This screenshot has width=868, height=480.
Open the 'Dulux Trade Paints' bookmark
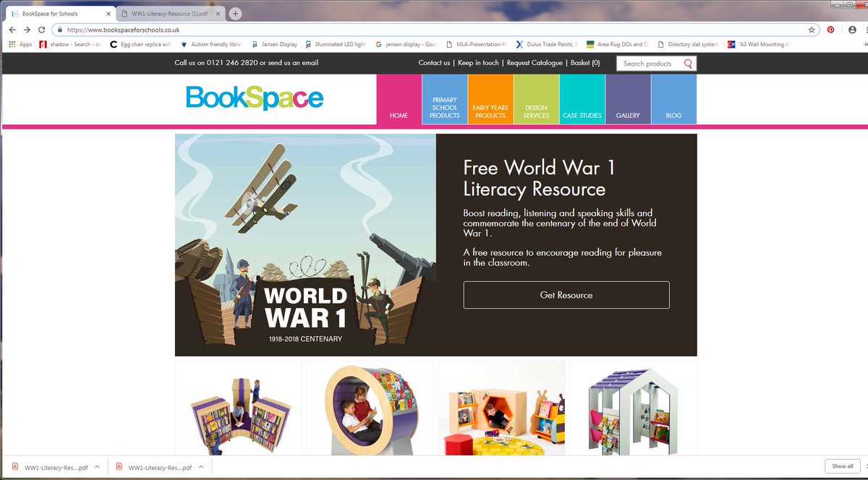pos(547,44)
